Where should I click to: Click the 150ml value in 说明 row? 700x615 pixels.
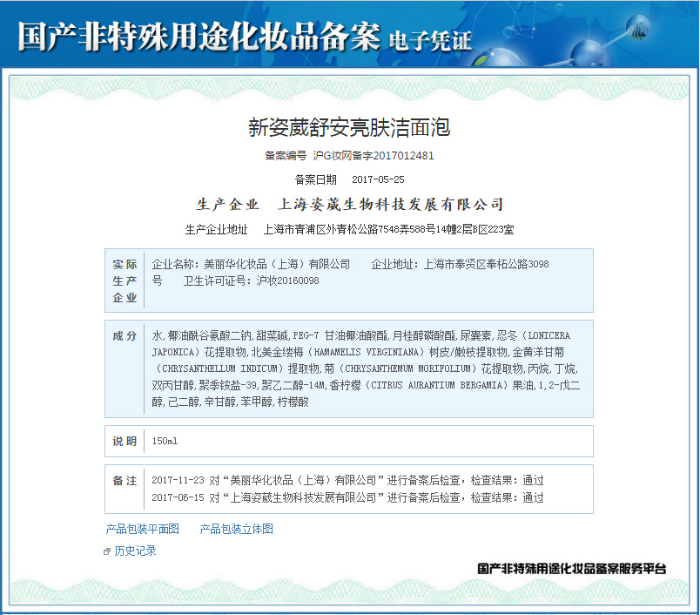tap(165, 441)
